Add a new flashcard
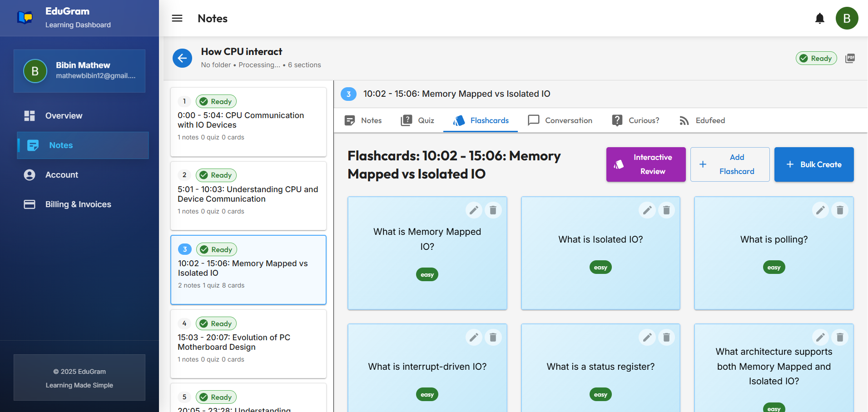This screenshot has width=868, height=412. coord(729,164)
